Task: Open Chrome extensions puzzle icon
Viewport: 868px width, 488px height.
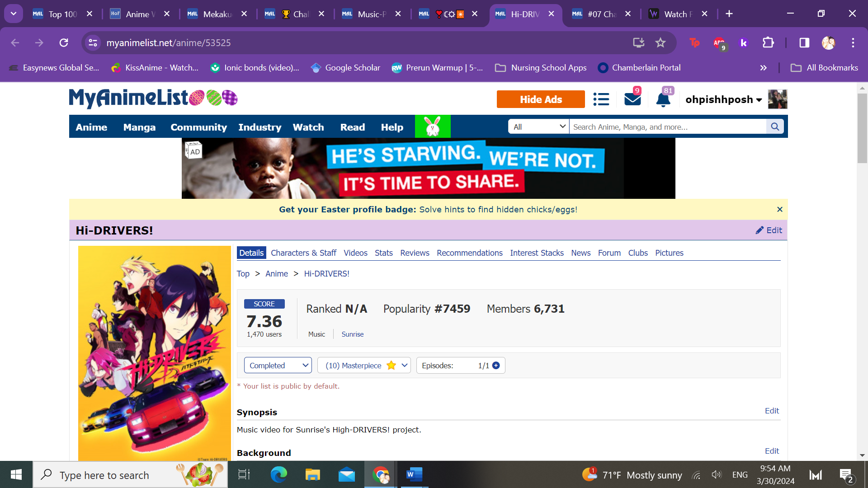Action: (x=768, y=42)
